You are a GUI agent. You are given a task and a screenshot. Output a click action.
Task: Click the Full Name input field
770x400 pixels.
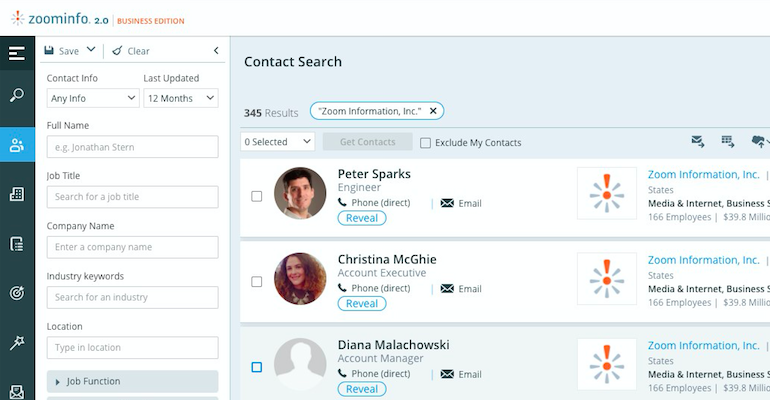tap(132, 147)
